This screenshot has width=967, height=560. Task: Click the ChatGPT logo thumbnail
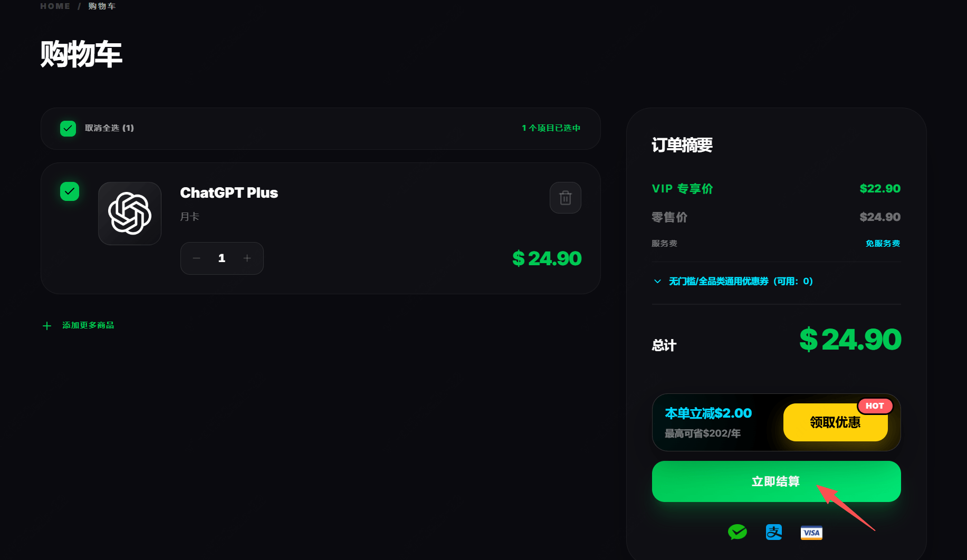130,214
